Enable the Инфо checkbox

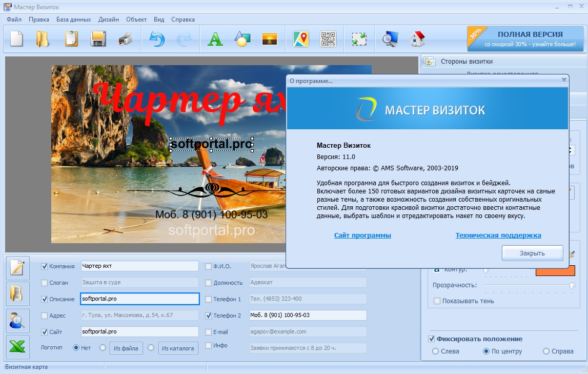[209, 345]
